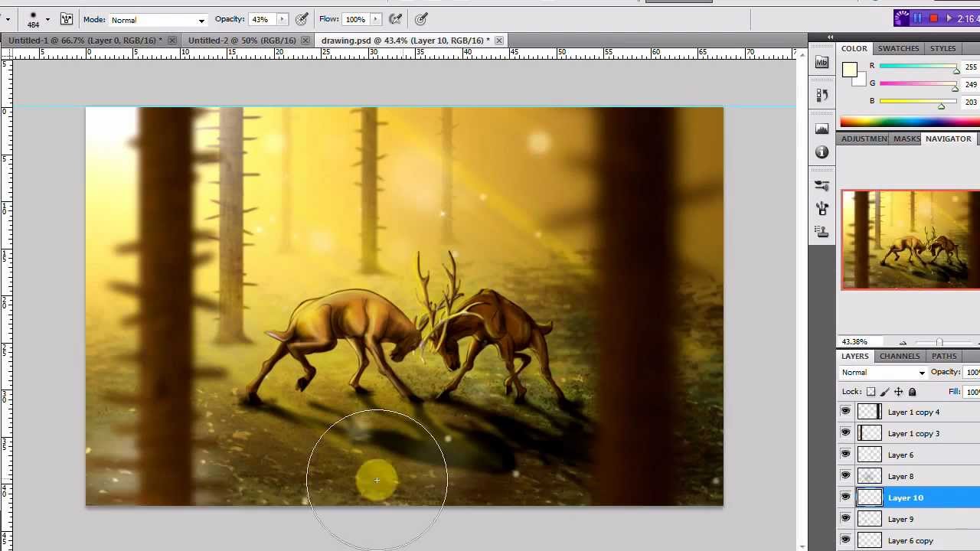
Task: Toggle lock image pixels brush icon
Action: pyautogui.click(x=884, y=392)
